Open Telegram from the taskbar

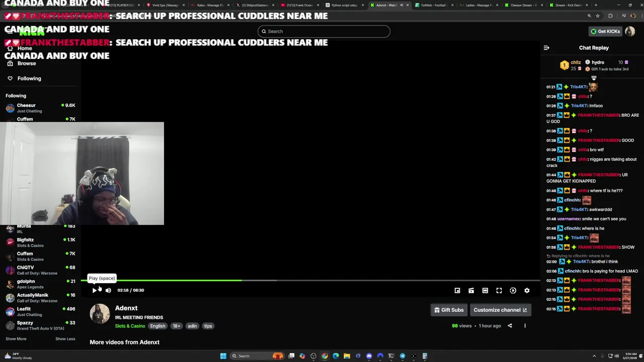pos(403,356)
